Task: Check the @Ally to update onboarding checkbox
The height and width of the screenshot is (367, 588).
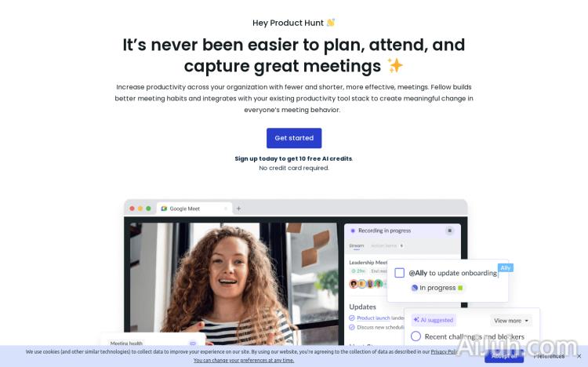Action: click(399, 273)
